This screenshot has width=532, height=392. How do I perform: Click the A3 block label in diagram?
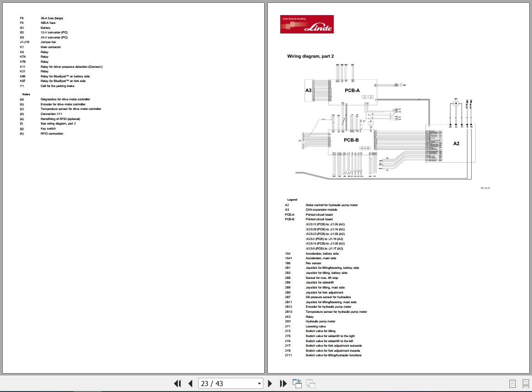pyautogui.click(x=308, y=90)
